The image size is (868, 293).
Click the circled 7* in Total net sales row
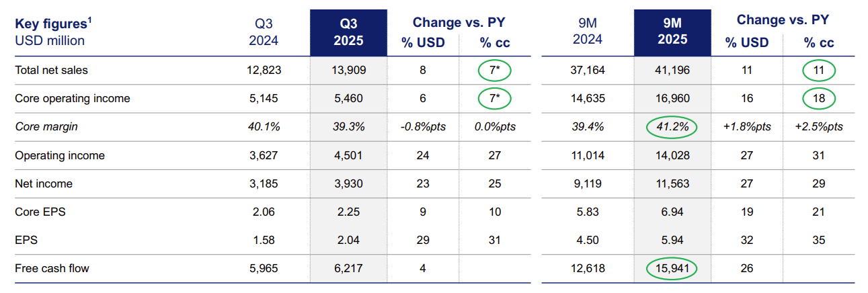494,70
